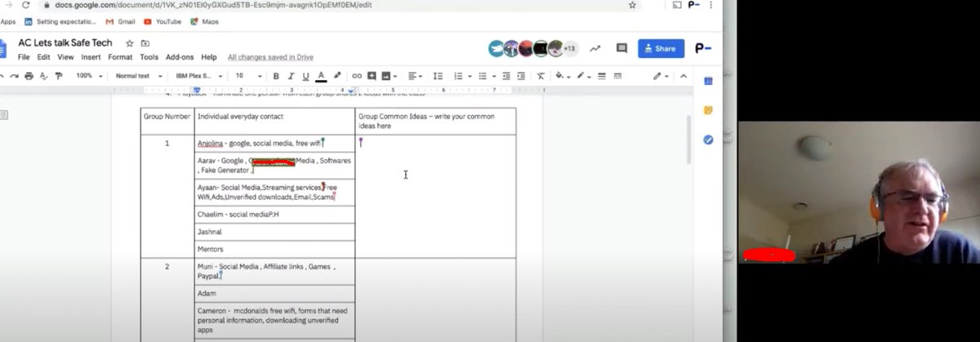Open table cell background color dropdown

click(563, 76)
